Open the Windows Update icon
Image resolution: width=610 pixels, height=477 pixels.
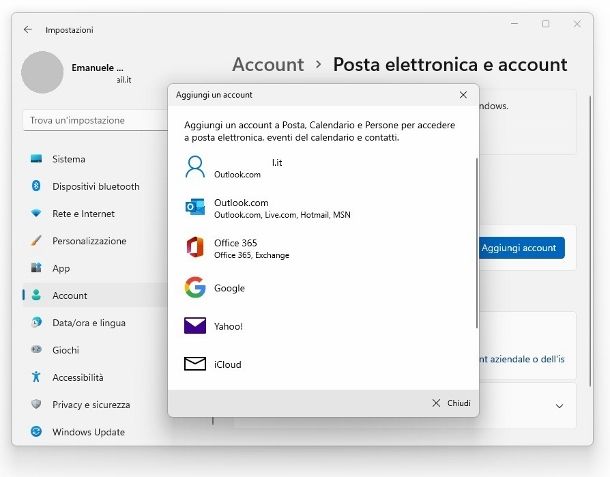[36, 431]
